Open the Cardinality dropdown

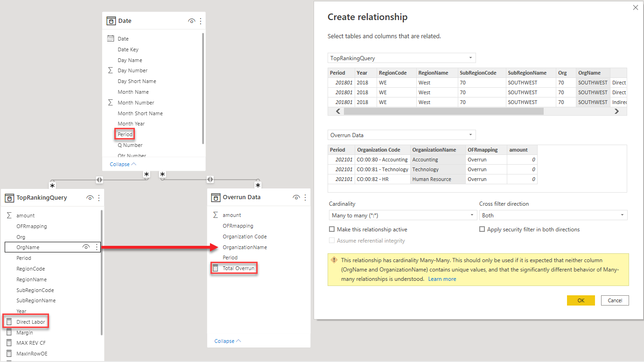coord(402,216)
